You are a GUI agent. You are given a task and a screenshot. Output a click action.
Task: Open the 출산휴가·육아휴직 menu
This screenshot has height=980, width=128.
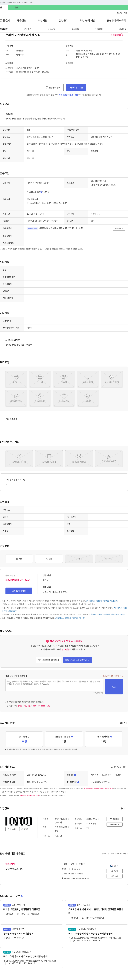[x=116, y=21]
